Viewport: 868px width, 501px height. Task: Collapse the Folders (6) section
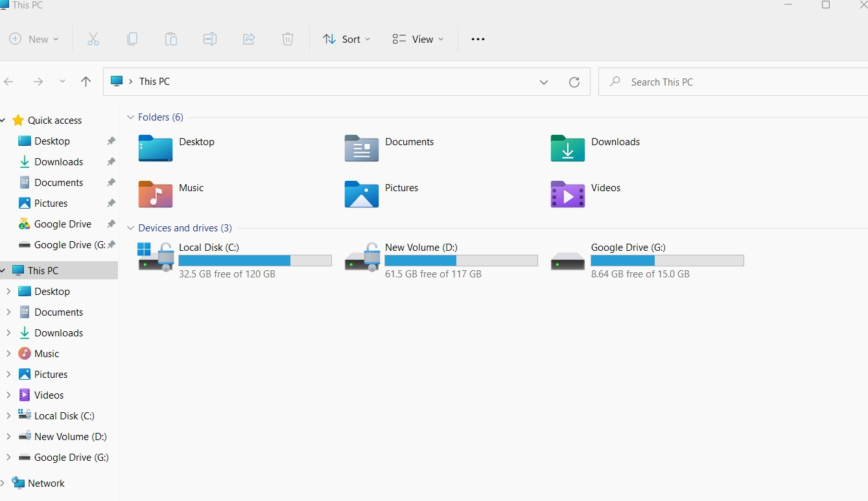tap(131, 117)
